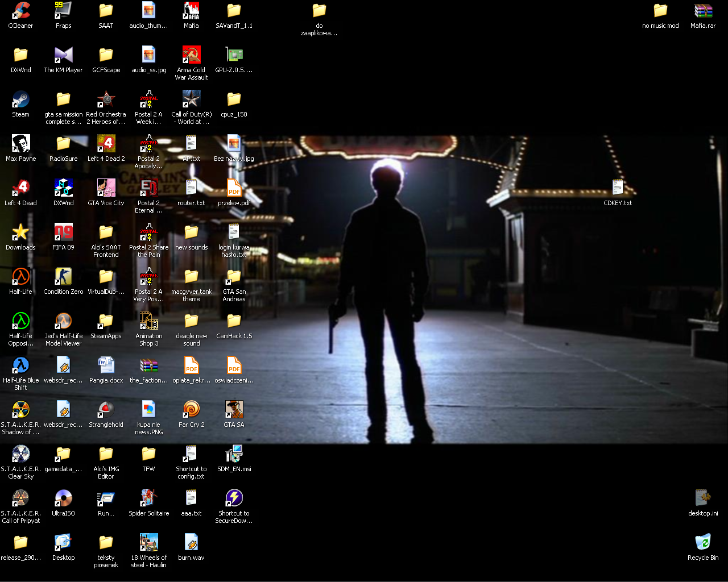Launch S.T.A.L.K.E.R. Call of Pripyat icon
The height and width of the screenshot is (582, 728).
pyautogui.click(x=21, y=498)
